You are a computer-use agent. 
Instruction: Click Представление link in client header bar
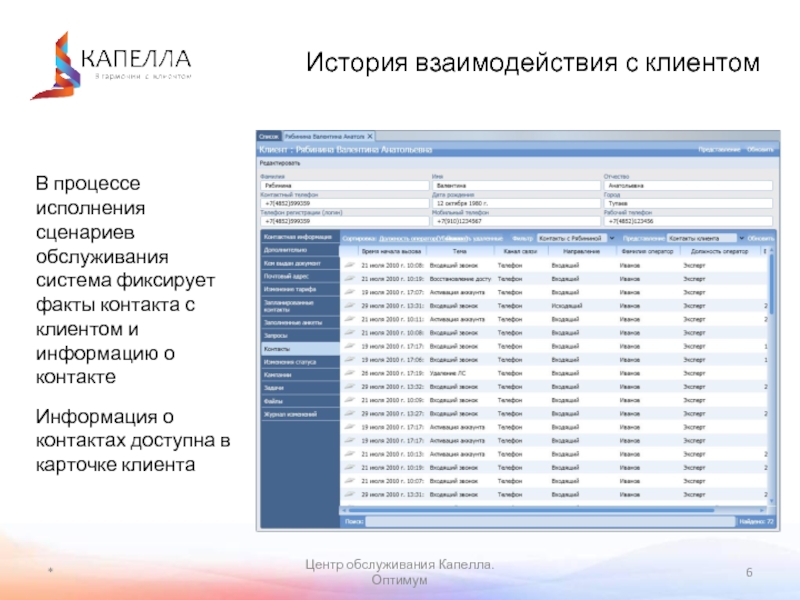point(719,149)
